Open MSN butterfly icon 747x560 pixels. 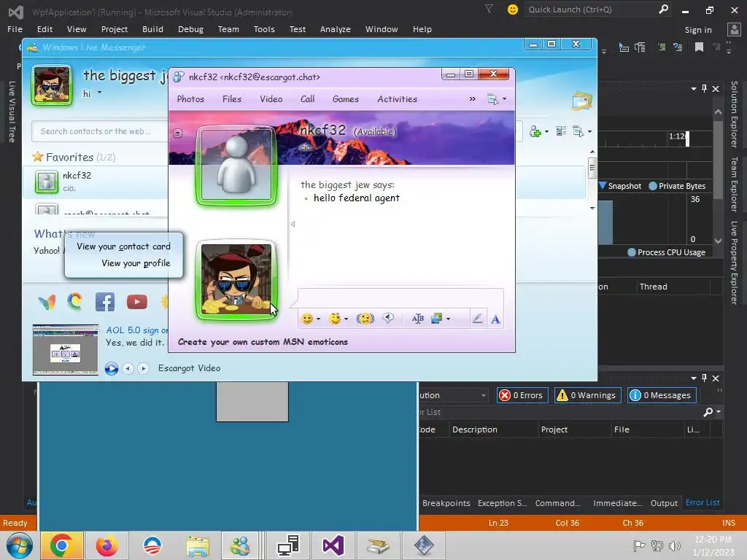[47, 302]
